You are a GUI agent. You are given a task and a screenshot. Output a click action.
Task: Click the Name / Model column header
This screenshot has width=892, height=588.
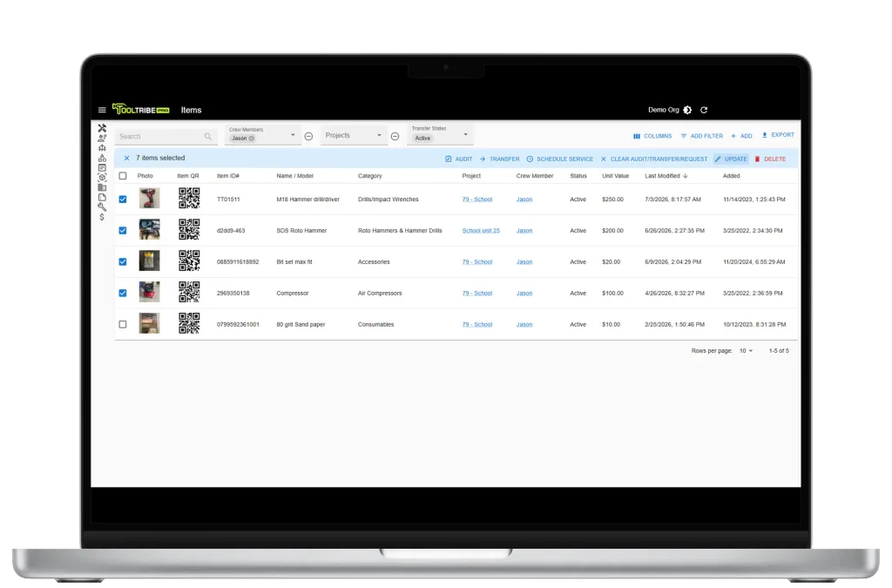(294, 176)
